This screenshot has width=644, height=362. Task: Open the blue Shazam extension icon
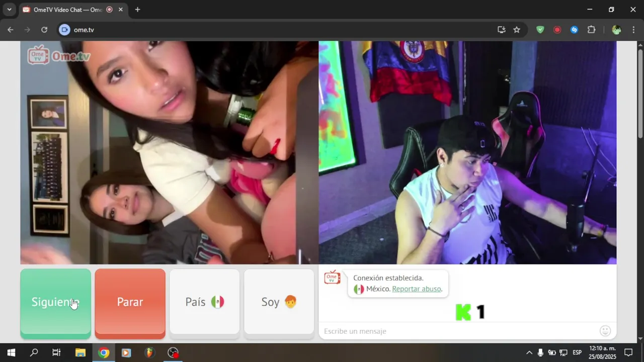tap(574, 30)
